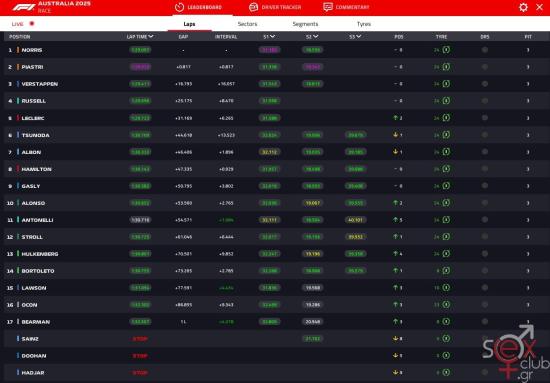Click the DRS column header
550x383 pixels.
[x=485, y=37]
